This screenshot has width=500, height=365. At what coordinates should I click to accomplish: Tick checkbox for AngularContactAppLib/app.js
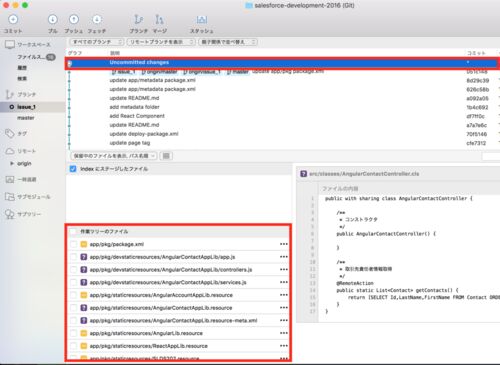coord(73,257)
